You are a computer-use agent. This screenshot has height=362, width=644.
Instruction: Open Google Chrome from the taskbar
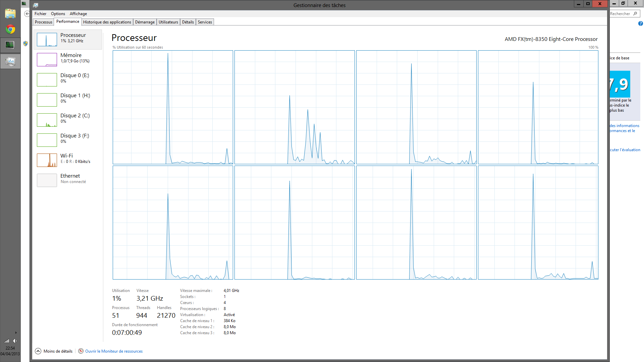10,29
